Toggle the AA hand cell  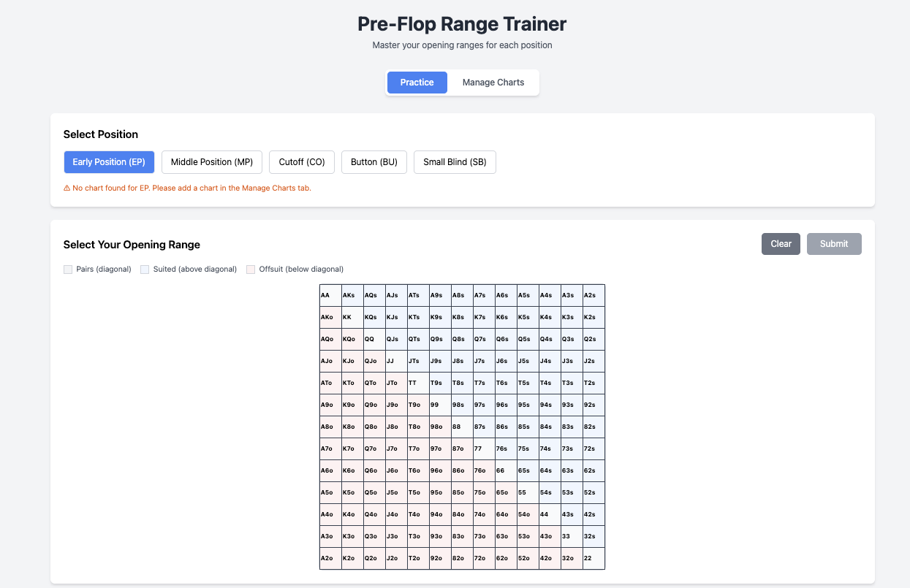point(331,296)
